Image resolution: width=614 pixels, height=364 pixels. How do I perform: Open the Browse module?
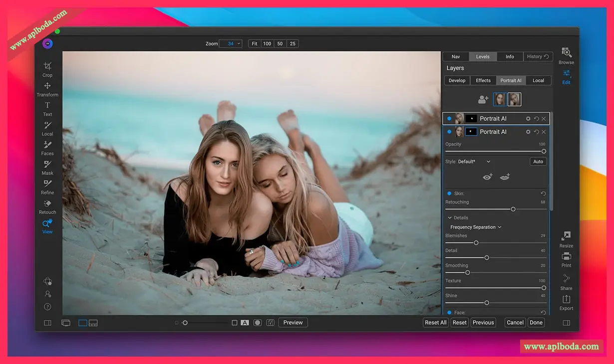click(566, 55)
